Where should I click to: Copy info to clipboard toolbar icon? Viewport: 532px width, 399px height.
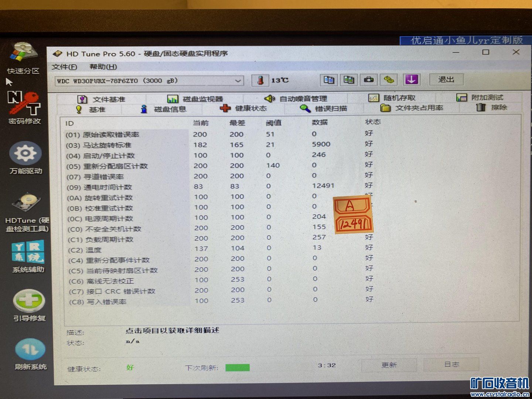click(329, 80)
